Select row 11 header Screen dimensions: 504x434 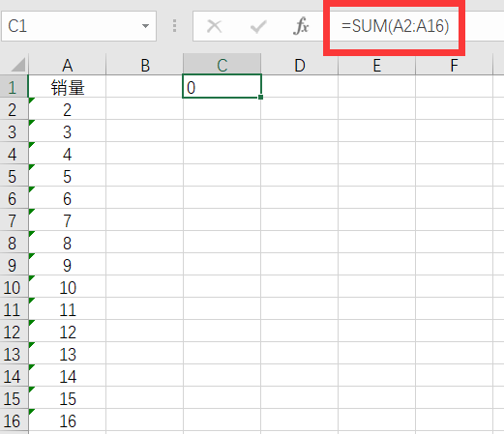pos(14,308)
